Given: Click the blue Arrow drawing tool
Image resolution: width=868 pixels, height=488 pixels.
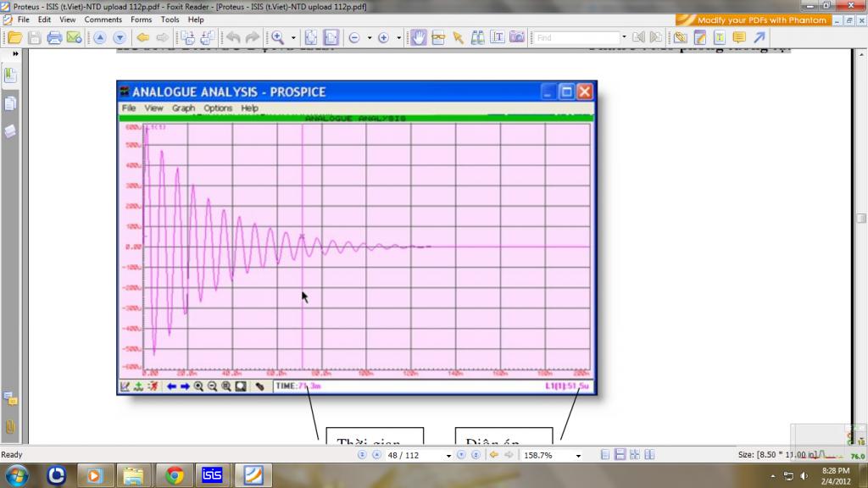Looking at the screenshot, I should (759, 37).
